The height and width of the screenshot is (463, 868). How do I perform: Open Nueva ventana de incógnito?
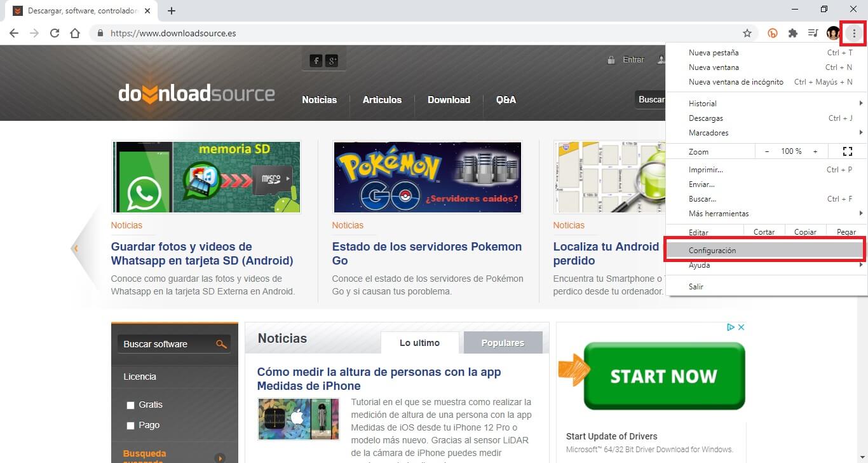click(766, 82)
